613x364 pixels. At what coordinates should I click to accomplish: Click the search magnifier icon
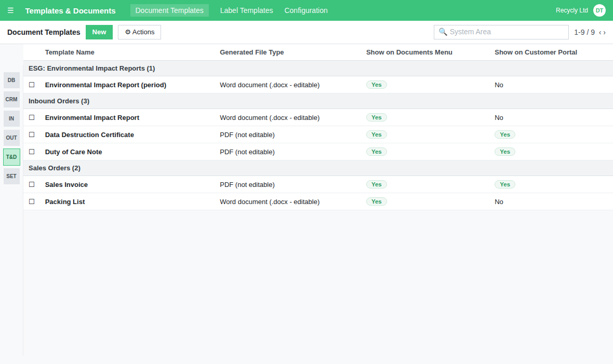(443, 32)
